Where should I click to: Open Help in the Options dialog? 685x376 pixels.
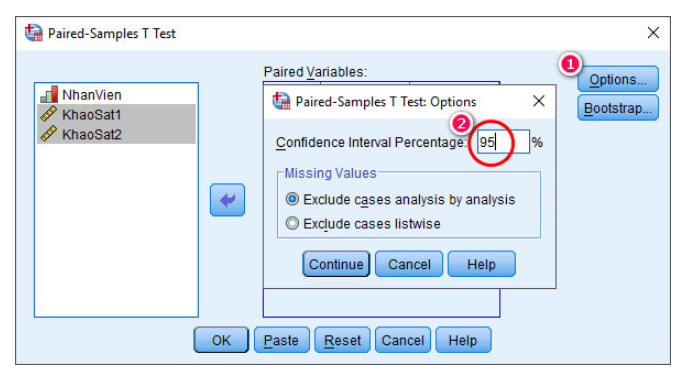(x=481, y=264)
